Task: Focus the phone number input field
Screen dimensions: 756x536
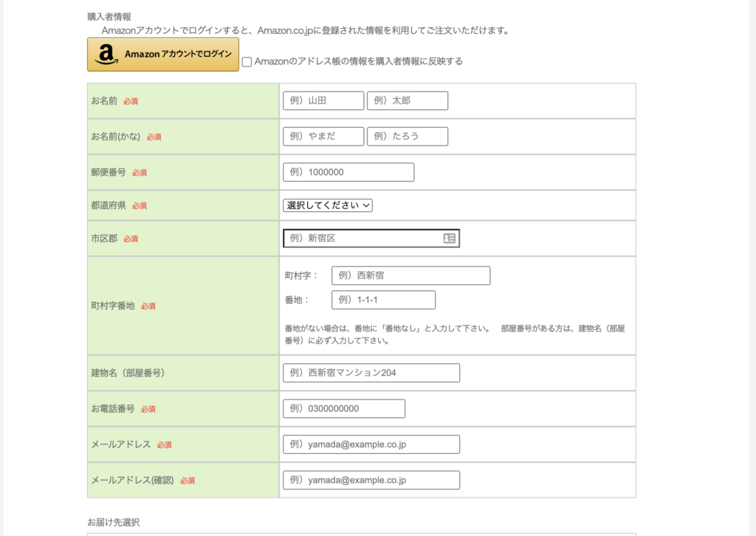Action: (x=344, y=408)
